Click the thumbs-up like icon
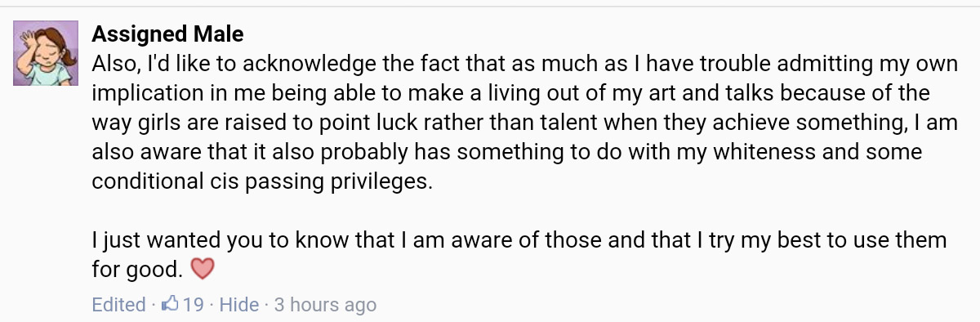This screenshot has height=322, width=980. tap(171, 305)
